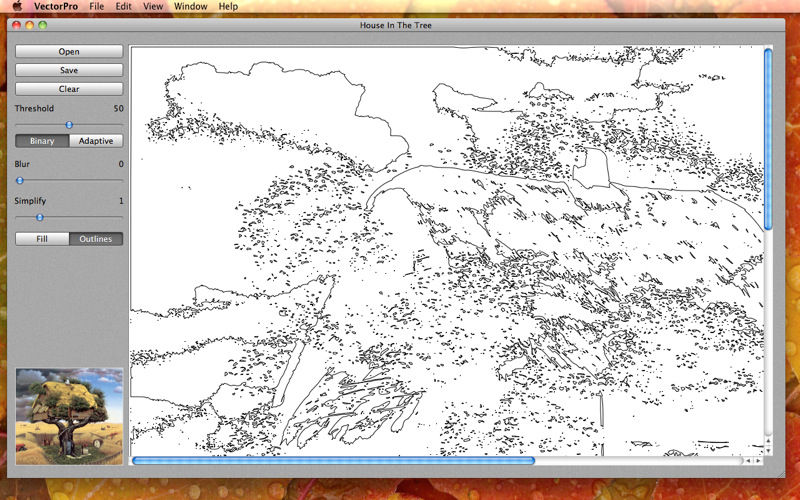Click the Simplify value 1
The width and height of the screenshot is (800, 500).
pos(121,201)
